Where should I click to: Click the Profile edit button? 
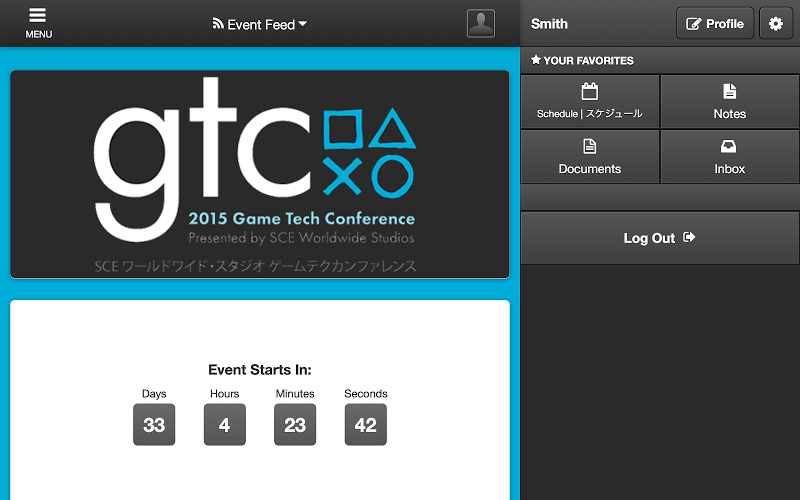[x=715, y=23]
